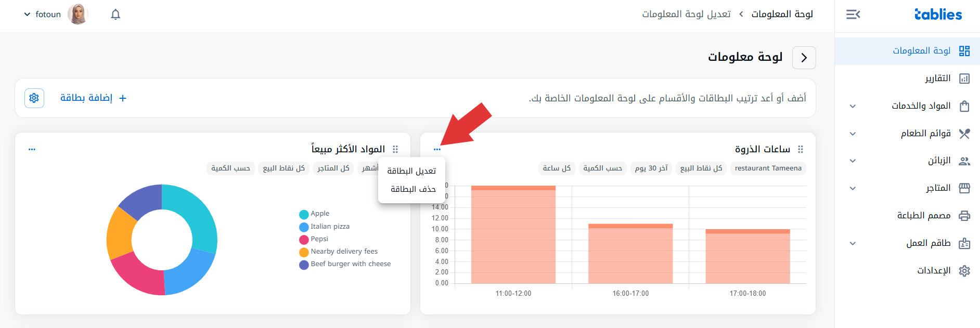The image size is (980, 328).
Task: Select تعديل البطاقة menu option
Action: pyautogui.click(x=412, y=171)
